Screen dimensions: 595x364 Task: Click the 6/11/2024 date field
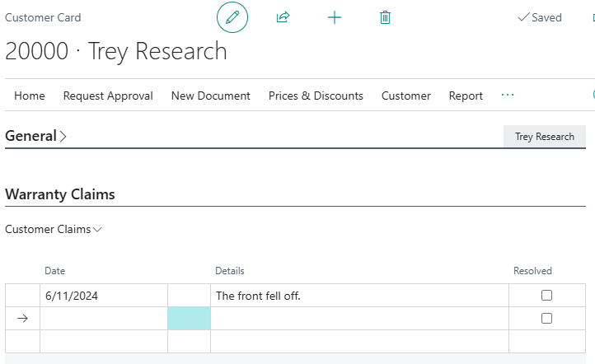(x=103, y=296)
